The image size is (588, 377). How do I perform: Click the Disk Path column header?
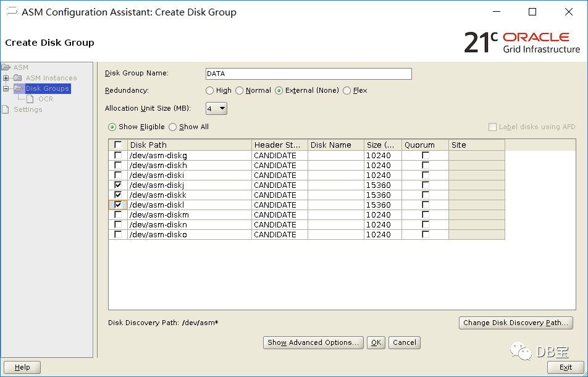coord(189,145)
